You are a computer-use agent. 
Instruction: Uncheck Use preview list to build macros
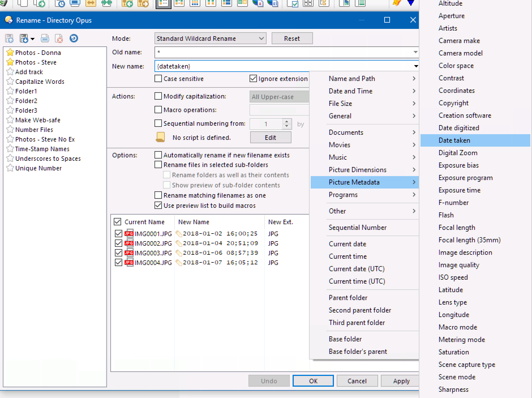pos(158,206)
